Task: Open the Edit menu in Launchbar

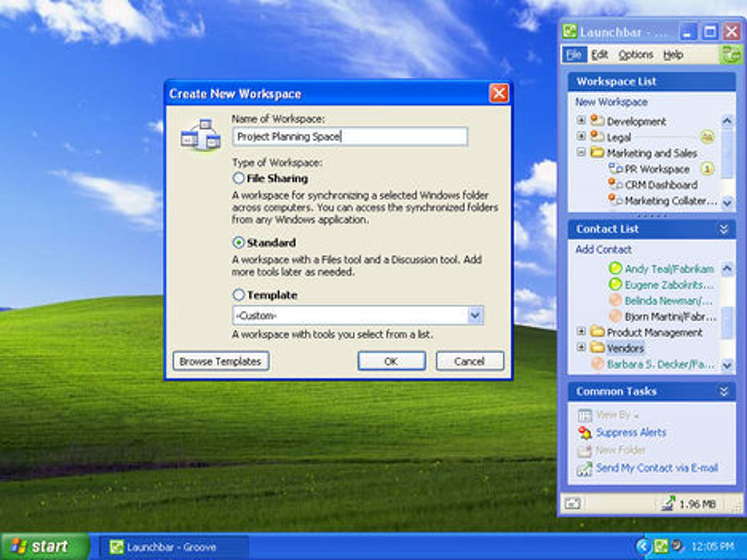Action: [x=599, y=55]
